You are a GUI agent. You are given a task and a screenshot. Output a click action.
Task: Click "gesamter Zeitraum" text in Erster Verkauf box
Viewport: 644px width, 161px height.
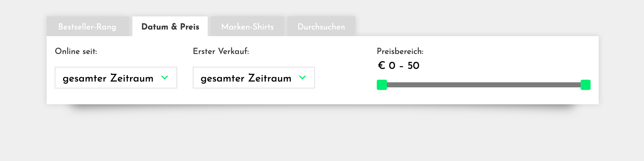246,78
